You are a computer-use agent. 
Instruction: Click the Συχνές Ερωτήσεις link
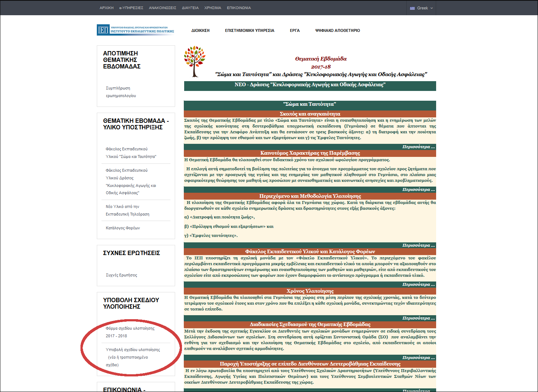point(121,275)
